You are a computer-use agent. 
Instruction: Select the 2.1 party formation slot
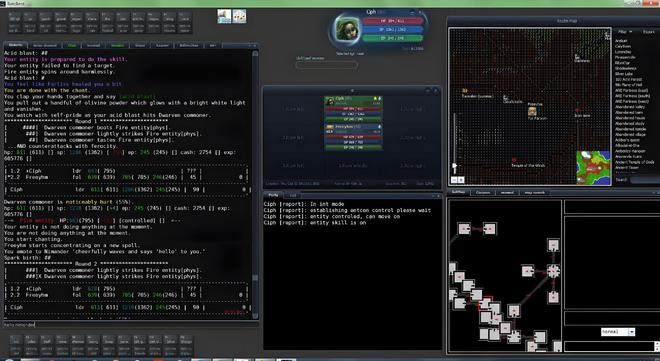coord(293,138)
